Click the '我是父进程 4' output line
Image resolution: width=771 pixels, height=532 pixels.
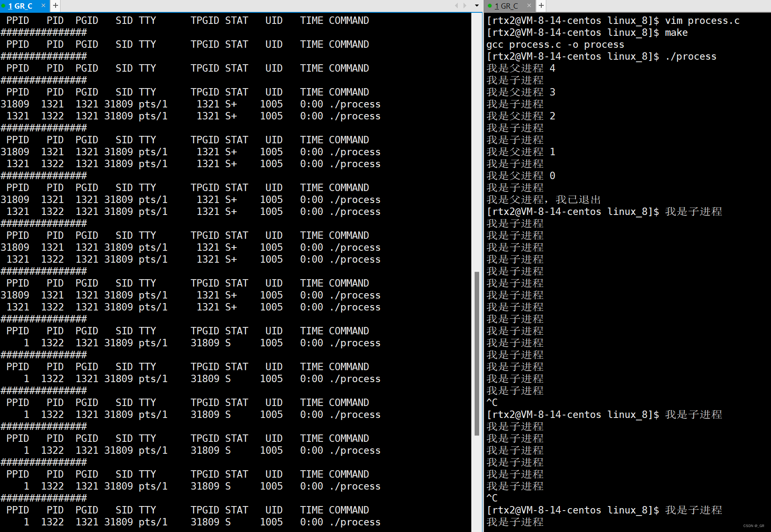[x=521, y=68]
